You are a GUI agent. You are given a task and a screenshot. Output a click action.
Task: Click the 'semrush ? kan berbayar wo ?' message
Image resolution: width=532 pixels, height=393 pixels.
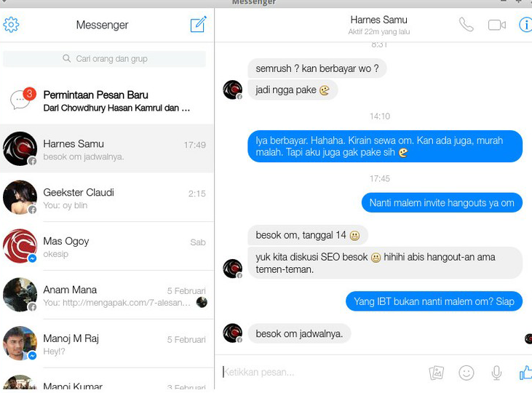317,68
